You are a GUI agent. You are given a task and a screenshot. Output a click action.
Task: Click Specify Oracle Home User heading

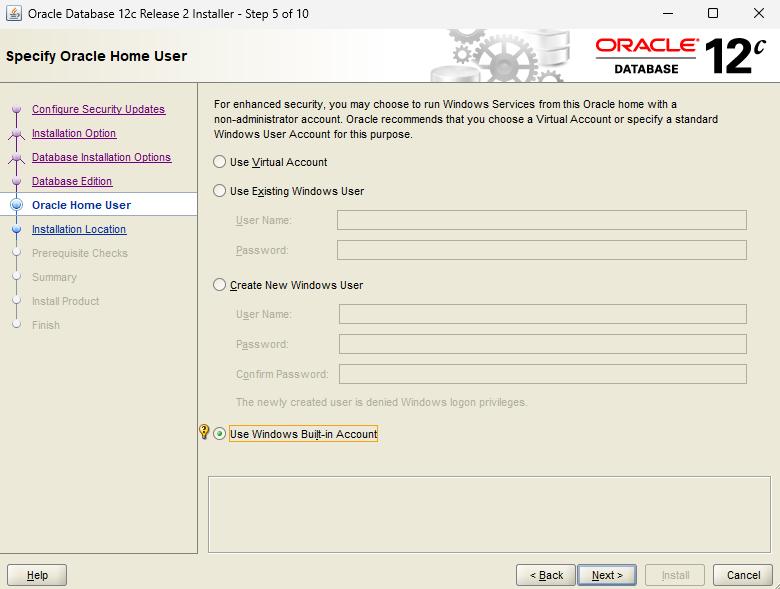coord(97,56)
